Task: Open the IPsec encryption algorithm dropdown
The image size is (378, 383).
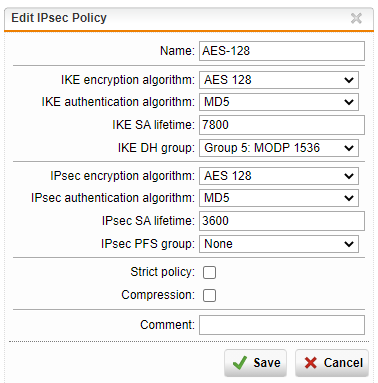Action: point(279,176)
